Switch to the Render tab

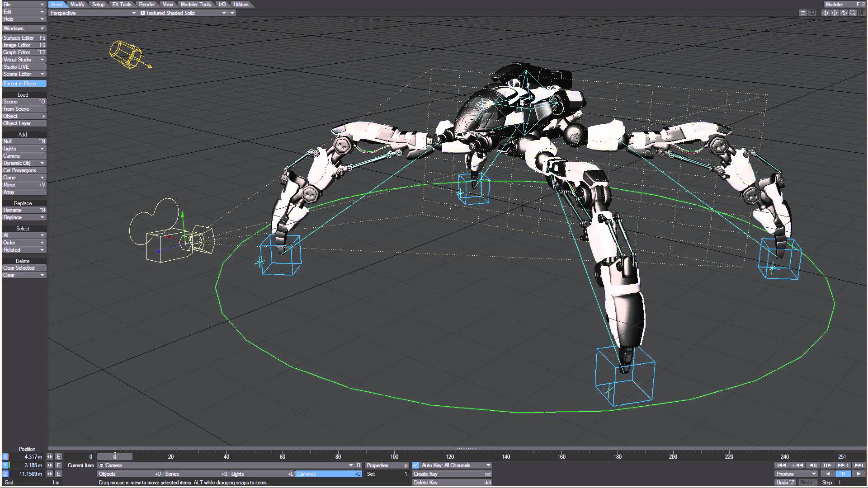tap(147, 5)
